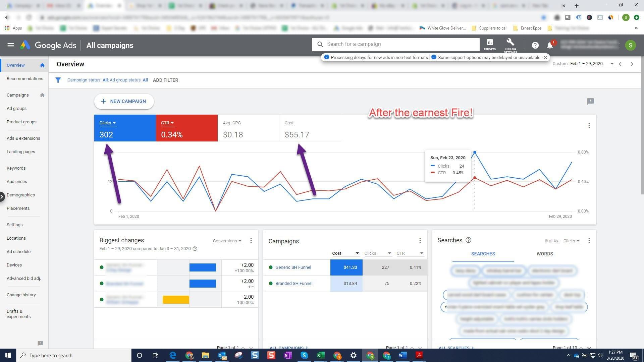The width and height of the screenshot is (644, 362).
Task: Dismiss the processing delays notification banner
Action: pyautogui.click(x=545, y=57)
